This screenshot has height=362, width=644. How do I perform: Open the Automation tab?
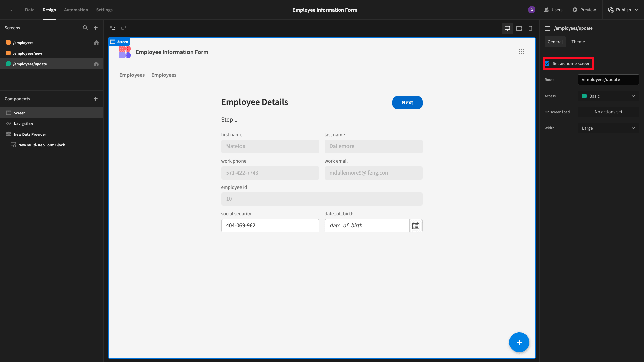tap(76, 10)
